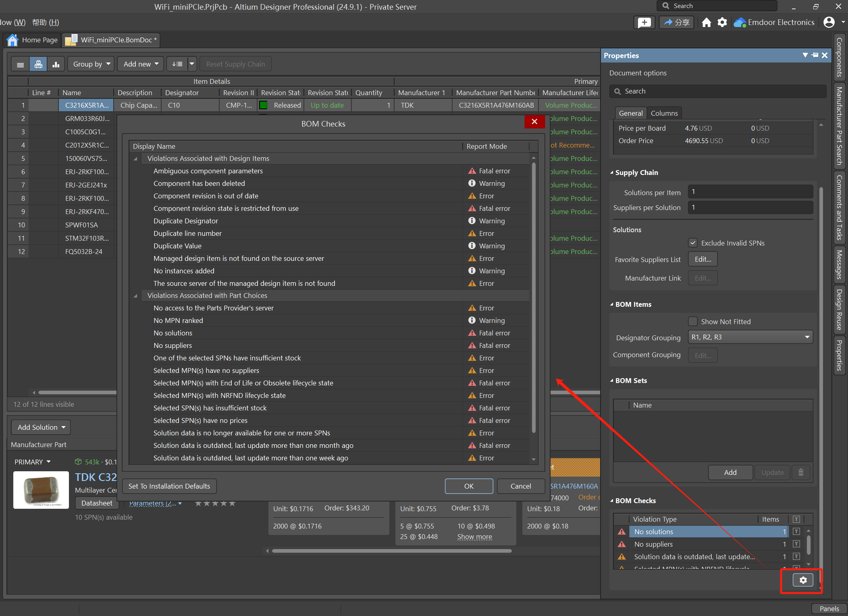Image resolution: width=848 pixels, height=616 pixels.
Task: Toggle the filter icon for the No solutions violation
Action: pyautogui.click(x=796, y=532)
